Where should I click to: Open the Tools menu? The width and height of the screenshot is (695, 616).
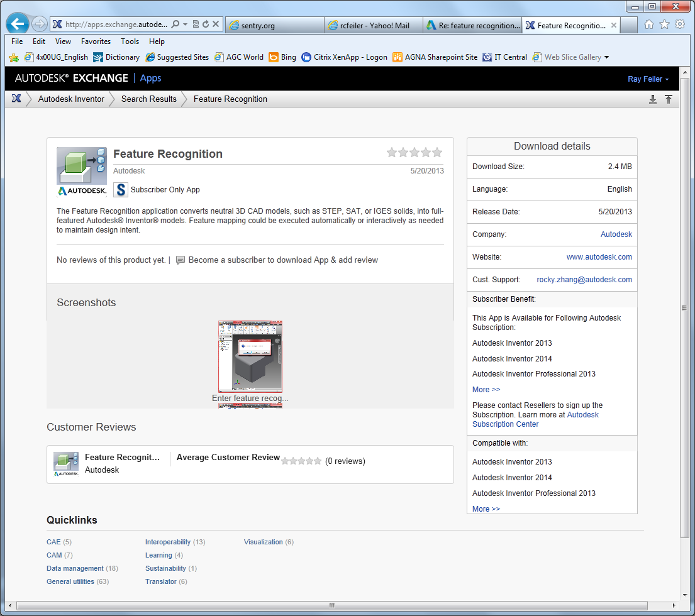click(x=130, y=41)
